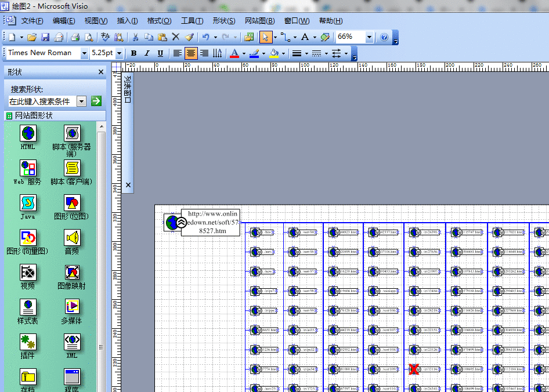The width and height of the screenshot is (549, 392).
Task: Open the zoom level dropdown
Action: tap(369, 37)
